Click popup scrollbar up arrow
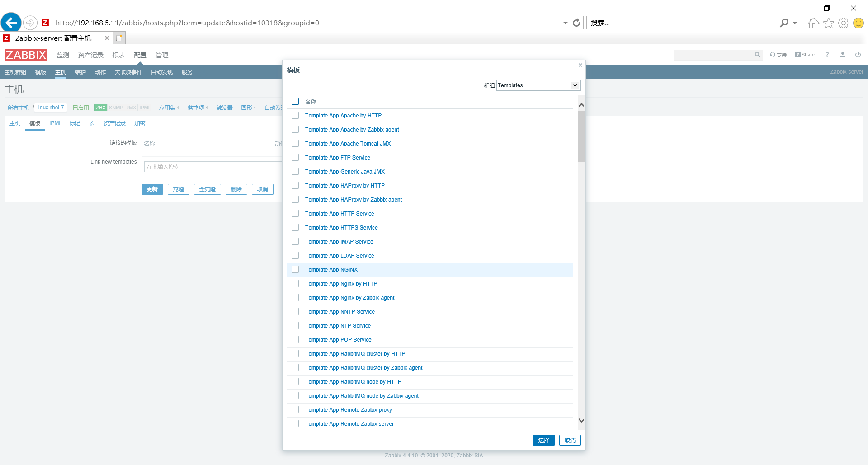 581,105
